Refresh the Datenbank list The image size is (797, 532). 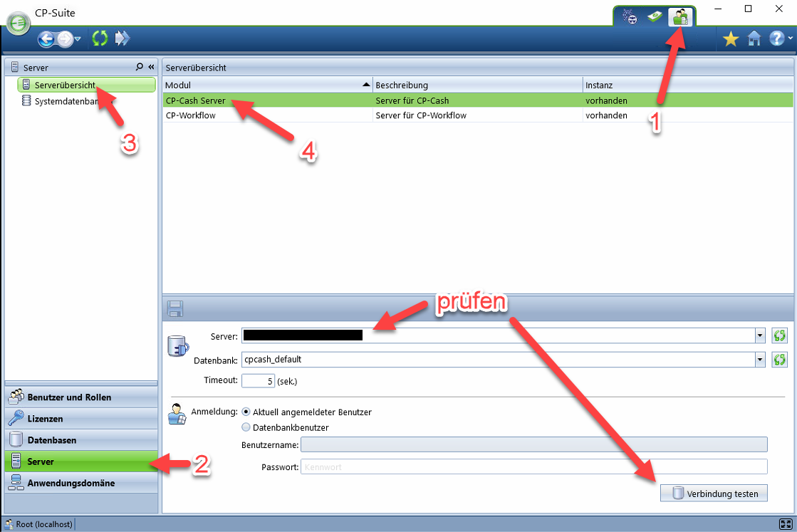[779, 360]
